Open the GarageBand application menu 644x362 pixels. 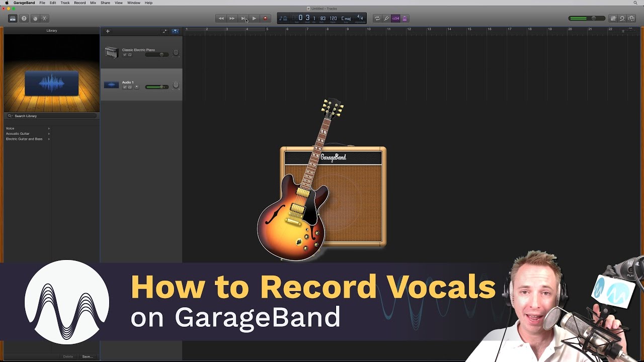24,3
